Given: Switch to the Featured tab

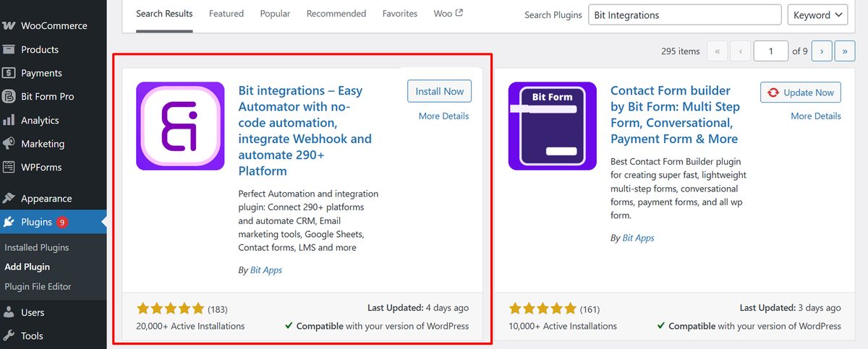Looking at the screenshot, I should pos(226,14).
